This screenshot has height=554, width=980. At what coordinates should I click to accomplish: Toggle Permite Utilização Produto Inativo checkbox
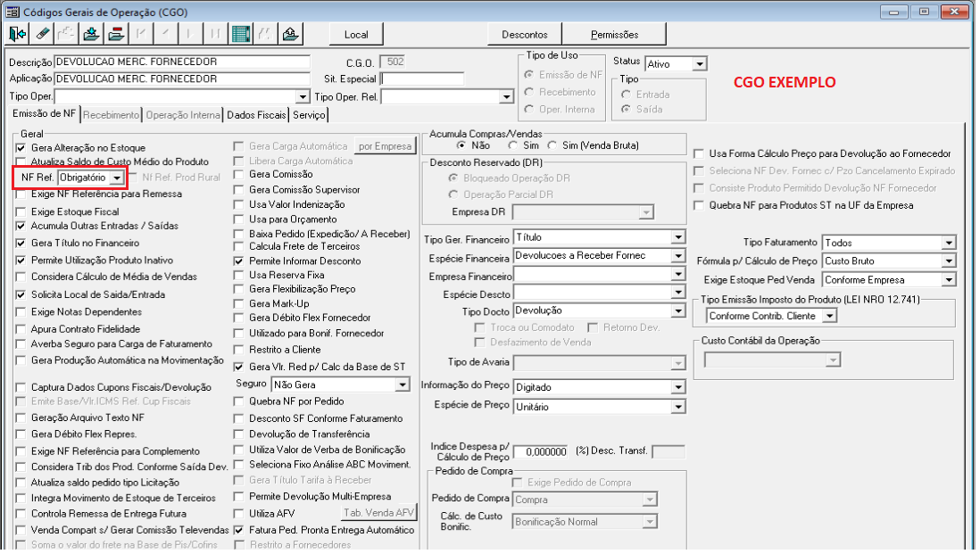tap(21, 260)
